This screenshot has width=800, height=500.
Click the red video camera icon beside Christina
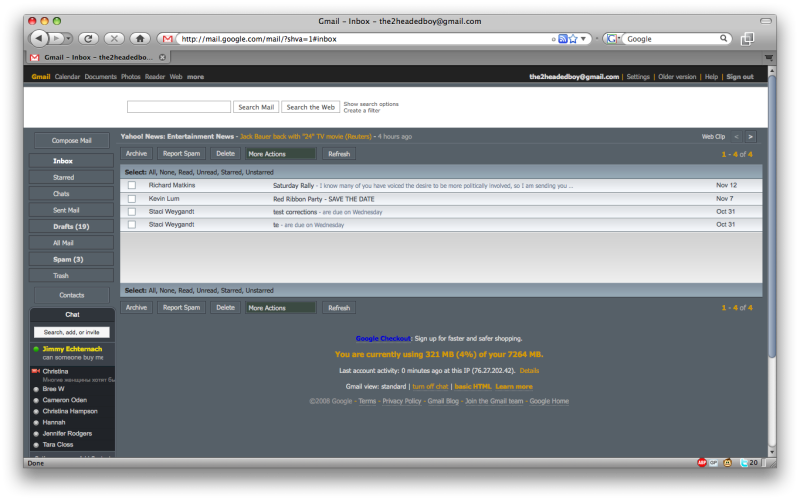(36, 371)
